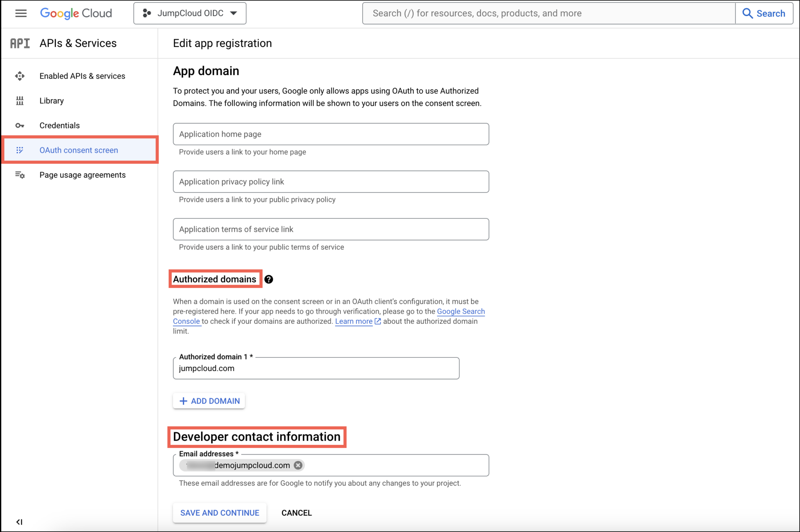The width and height of the screenshot is (800, 532).
Task: Select OAuth consent screen in sidebar
Action: click(x=78, y=150)
